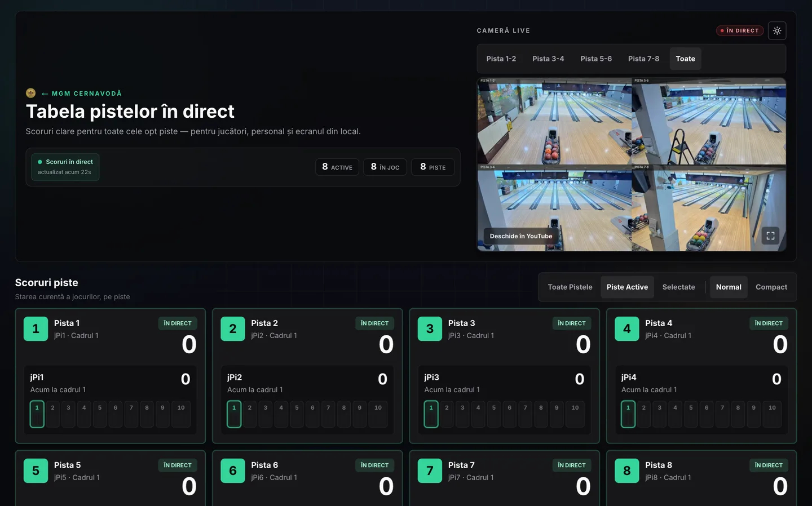
Task: Click player name jPi1
Action: [37, 378]
